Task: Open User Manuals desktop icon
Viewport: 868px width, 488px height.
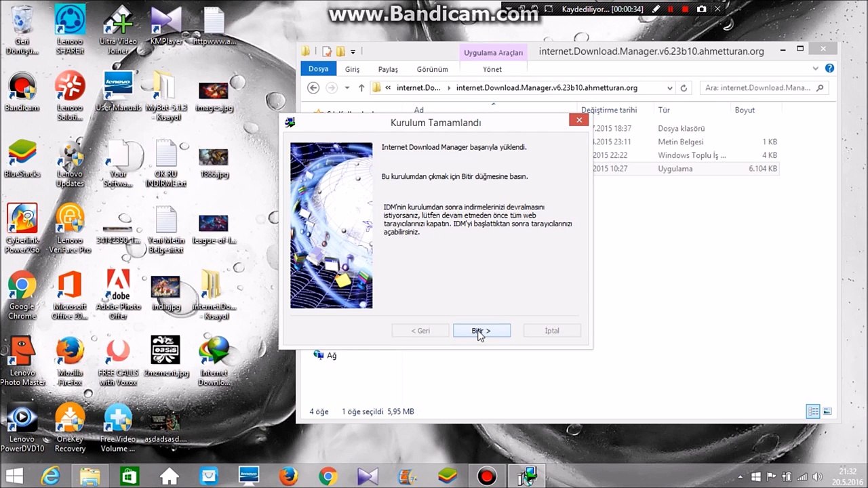Action: [x=118, y=91]
